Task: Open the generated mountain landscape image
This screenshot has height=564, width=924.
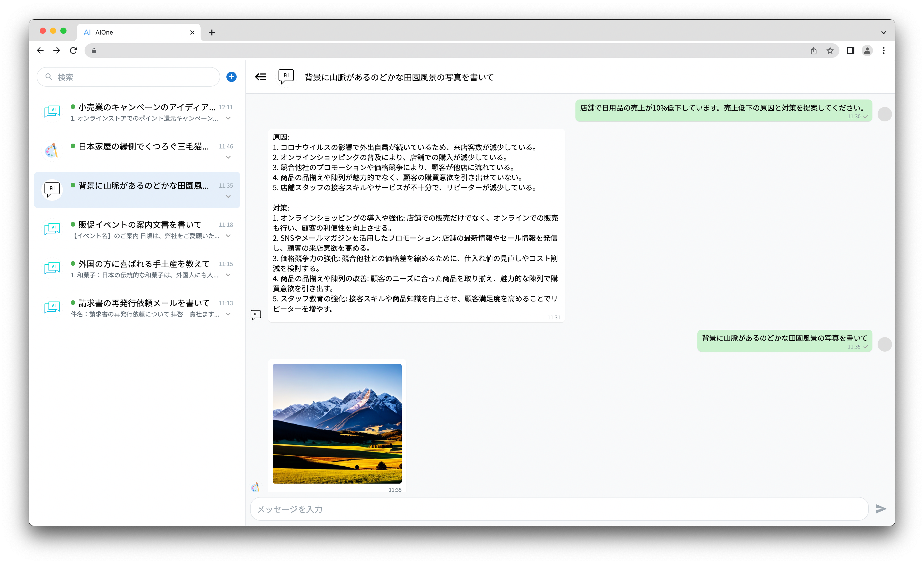Action: pyautogui.click(x=337, y=423)
